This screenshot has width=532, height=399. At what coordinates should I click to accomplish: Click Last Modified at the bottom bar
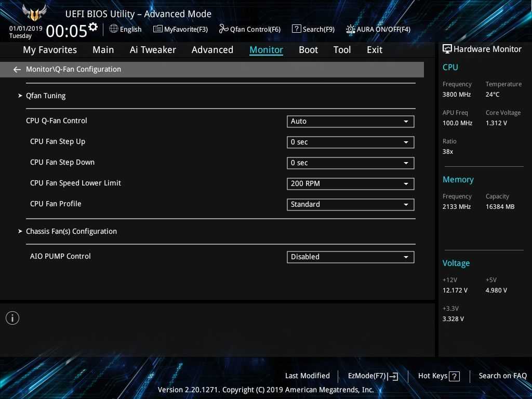[307, 376]
